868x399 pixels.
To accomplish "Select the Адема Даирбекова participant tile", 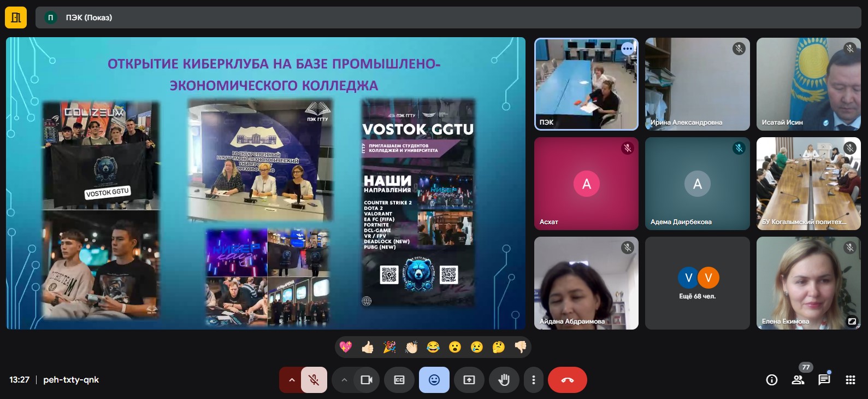I will coord(698,184).
